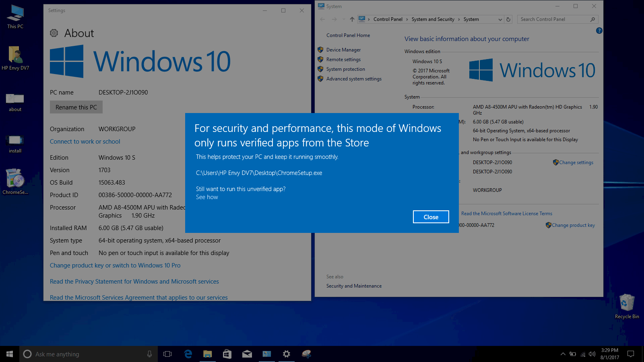Viewport: 644px width, 362px height.
Task: Go up one level in Control Panel
Action: coord(352,19)
